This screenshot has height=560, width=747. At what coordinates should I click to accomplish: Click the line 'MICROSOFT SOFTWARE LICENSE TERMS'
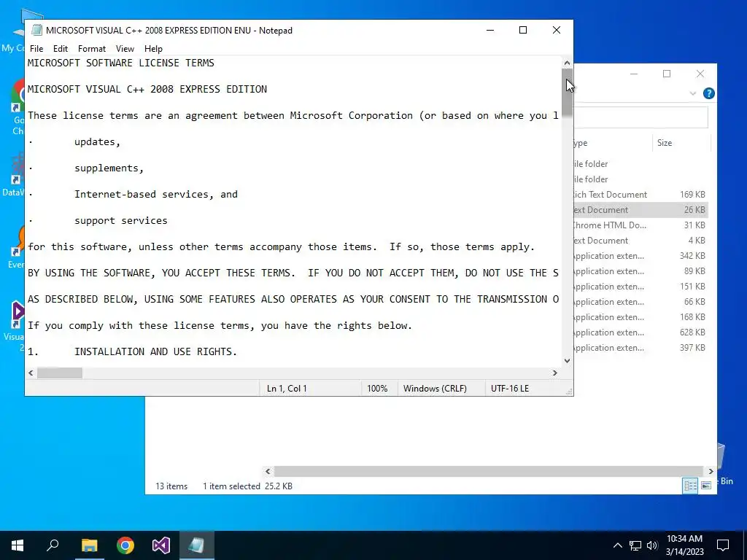click(121, 63)
